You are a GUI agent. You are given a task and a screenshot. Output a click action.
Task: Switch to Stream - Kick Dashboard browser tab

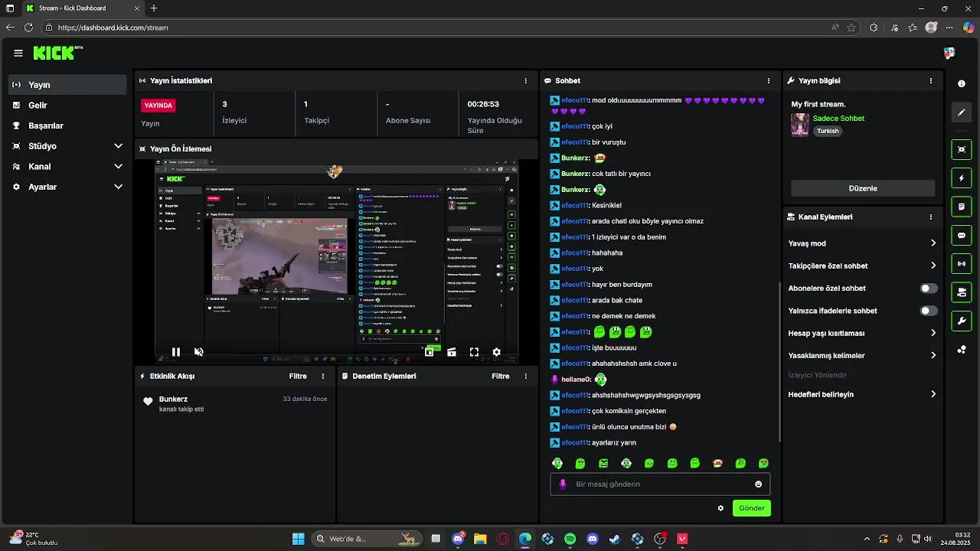pyautogui.click(x=81, y=8)
